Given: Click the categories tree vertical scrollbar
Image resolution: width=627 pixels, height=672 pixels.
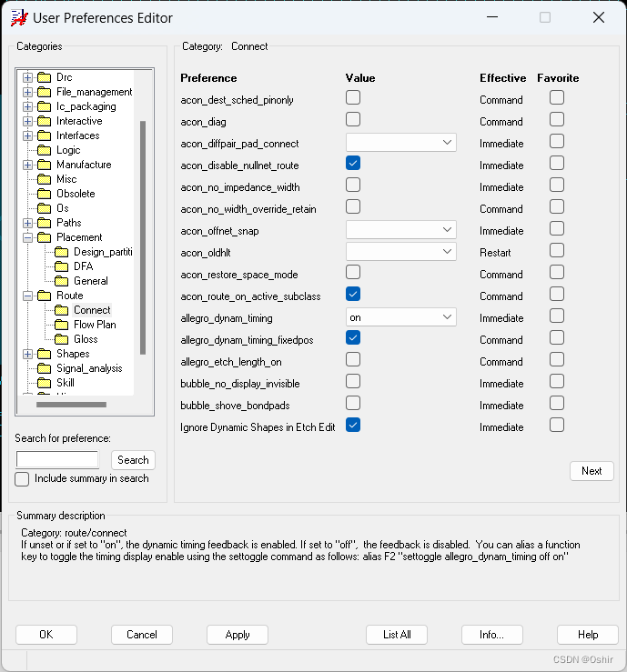Looking at the screenshot, I should 142,236.
